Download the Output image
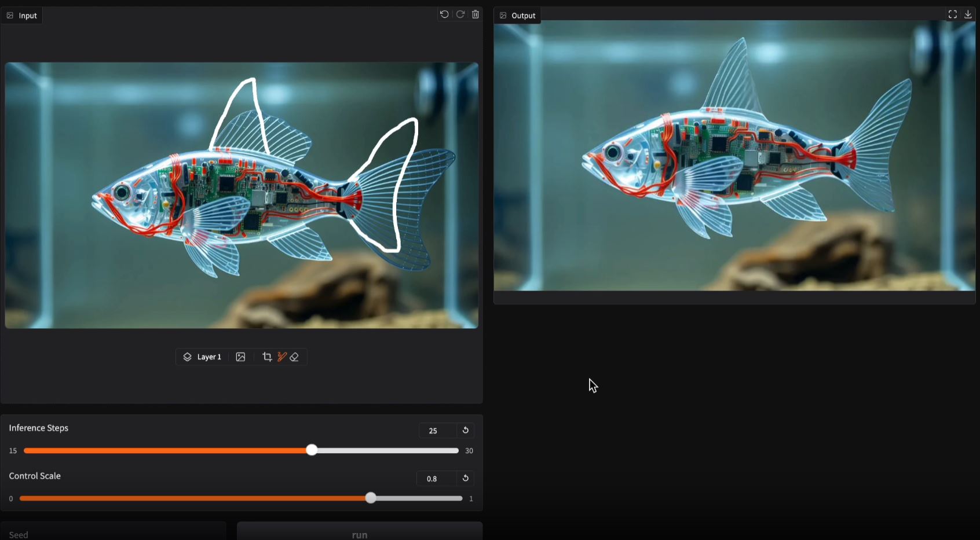980x540 pixels. 968,14
